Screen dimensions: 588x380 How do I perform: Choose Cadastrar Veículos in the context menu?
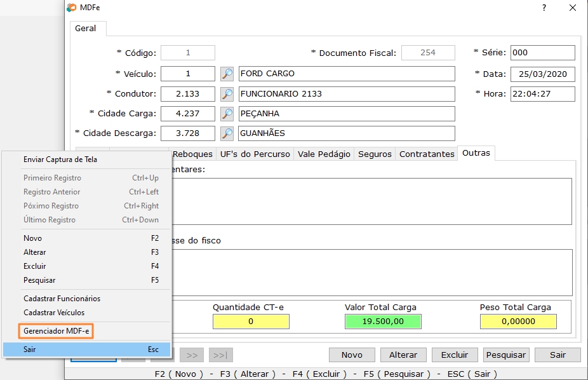click(54, 313)
